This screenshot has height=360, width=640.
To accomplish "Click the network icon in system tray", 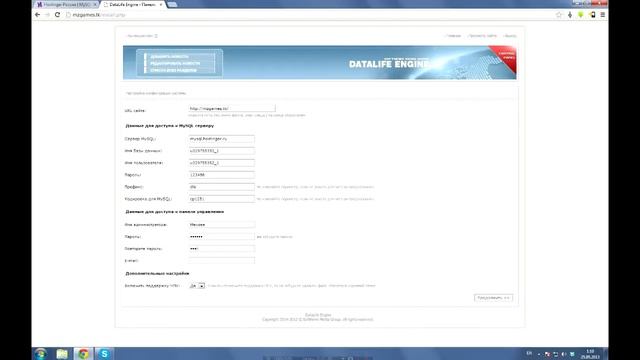I will click(x=556, y=354).
